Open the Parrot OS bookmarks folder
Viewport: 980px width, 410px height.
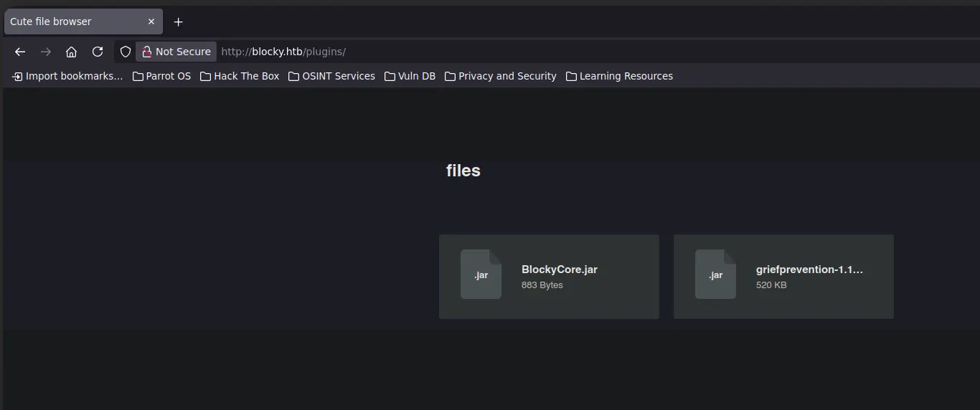161,76
